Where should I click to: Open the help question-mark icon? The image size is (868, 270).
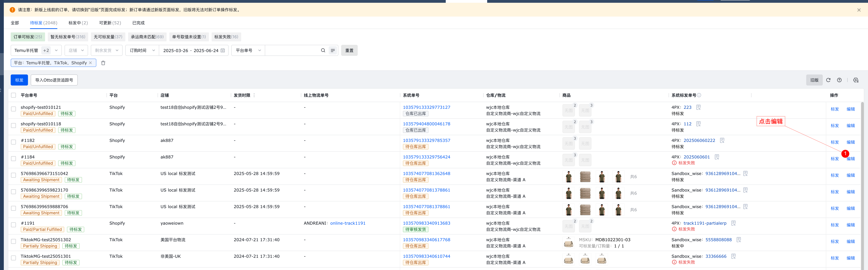(x=839, y=80)
